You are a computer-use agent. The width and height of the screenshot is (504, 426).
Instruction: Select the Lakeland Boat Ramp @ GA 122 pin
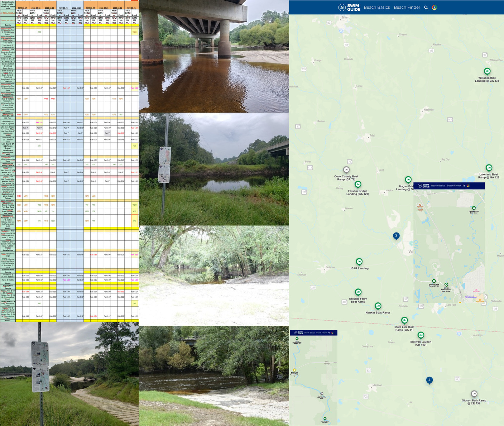tap(489, 168)
